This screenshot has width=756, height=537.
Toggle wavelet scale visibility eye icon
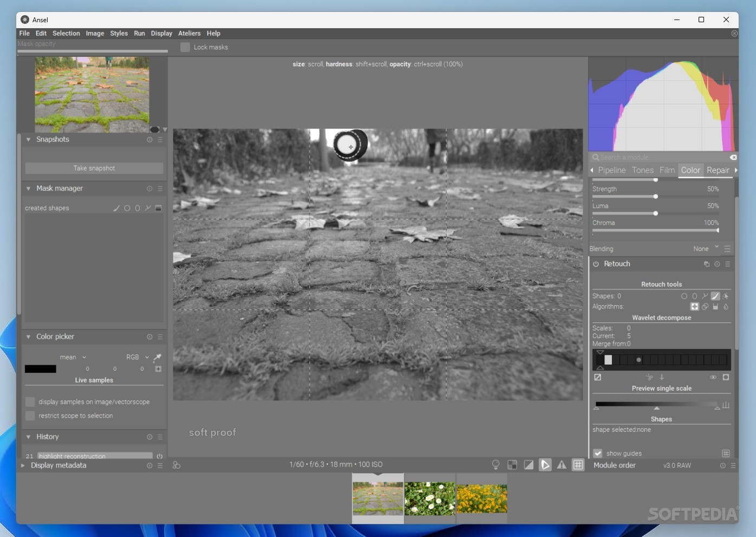[713, 377]
